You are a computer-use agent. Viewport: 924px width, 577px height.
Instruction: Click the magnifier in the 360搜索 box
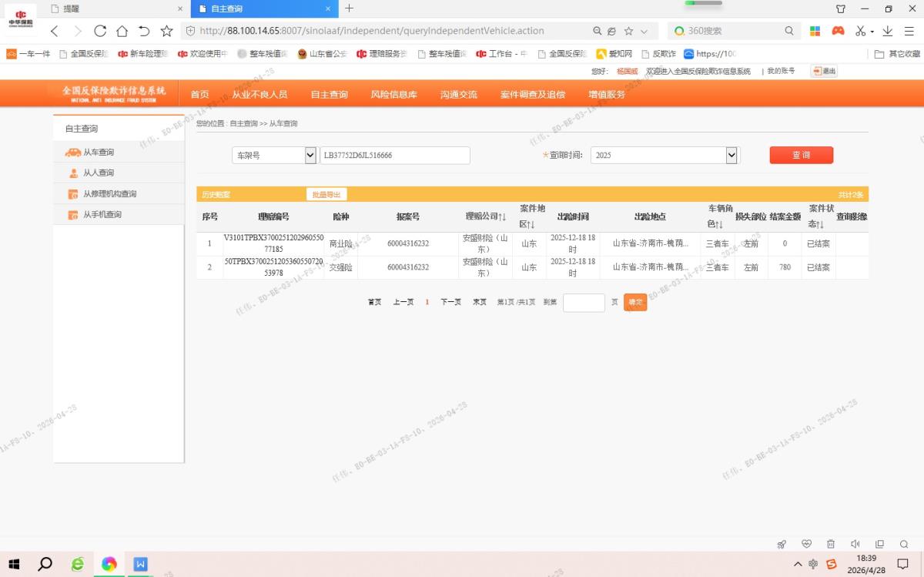coord(789,31)
